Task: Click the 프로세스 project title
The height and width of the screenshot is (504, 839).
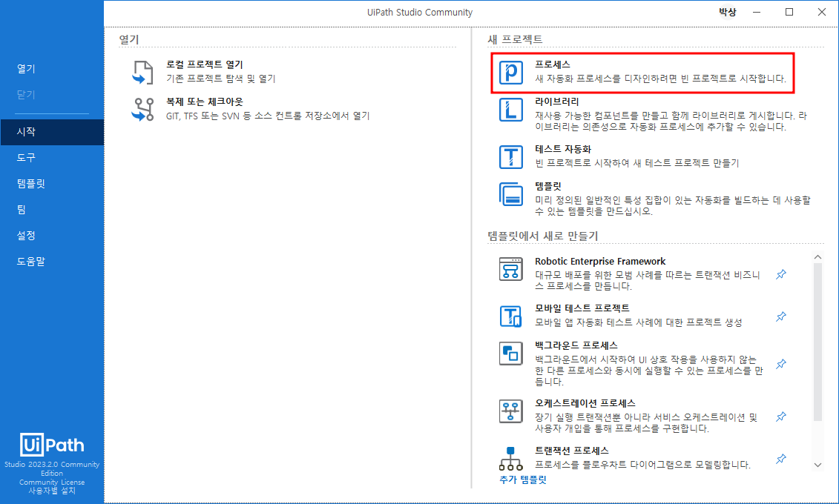Action: pyautogui.click(x=552, y=64)
